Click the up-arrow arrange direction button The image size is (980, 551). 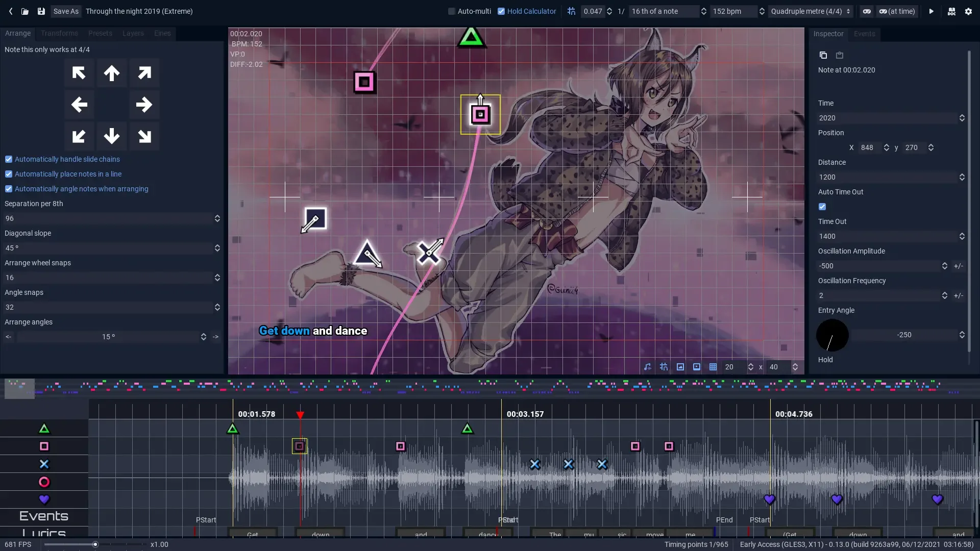click(x=111, y=73)
